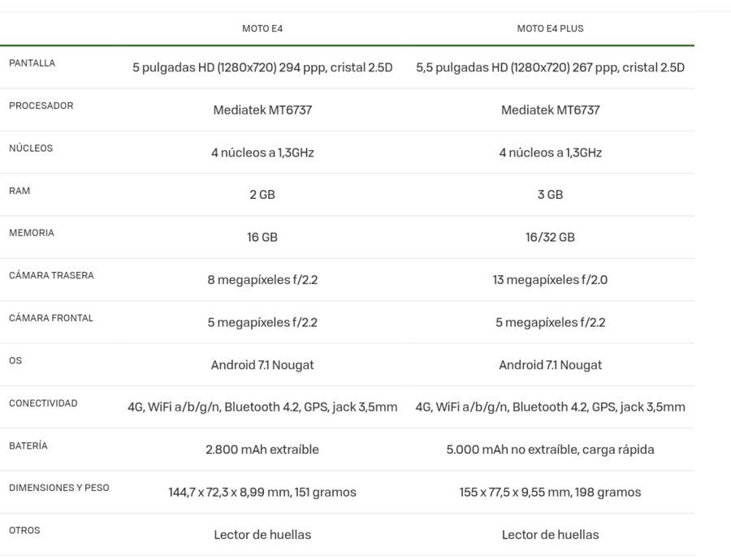
Task: Click the CÁMARA TRASERA row label
Action: coord(51,275)
